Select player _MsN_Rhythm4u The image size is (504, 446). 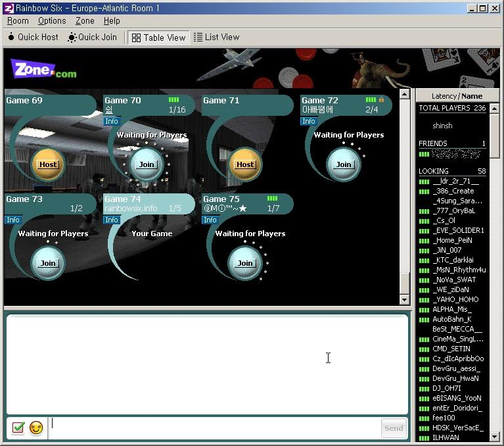(x=459, y=270)
